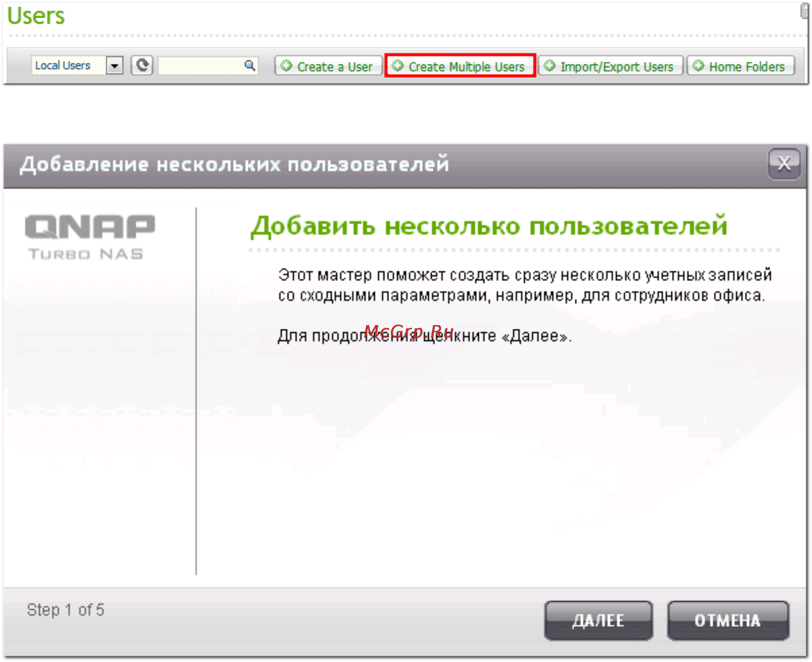Click the Step 1 of 5 indicator

pos(65,610)
